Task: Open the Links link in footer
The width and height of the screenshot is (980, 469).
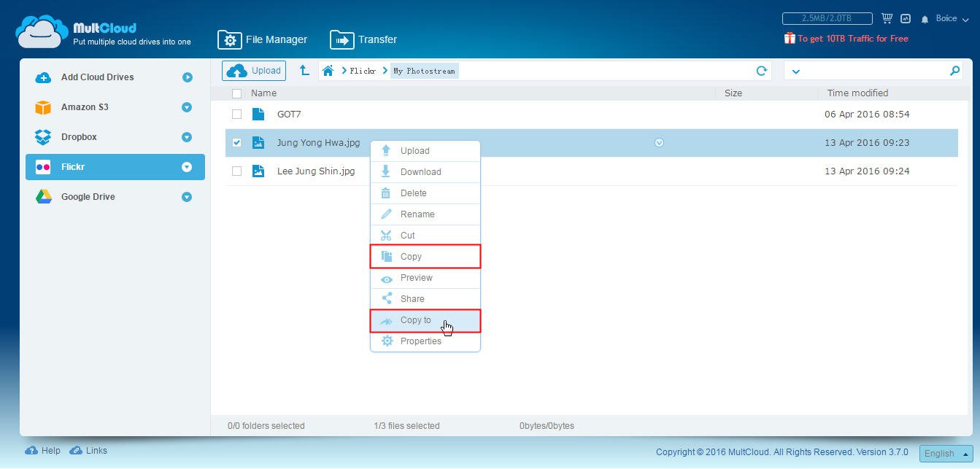Action: 88,451
